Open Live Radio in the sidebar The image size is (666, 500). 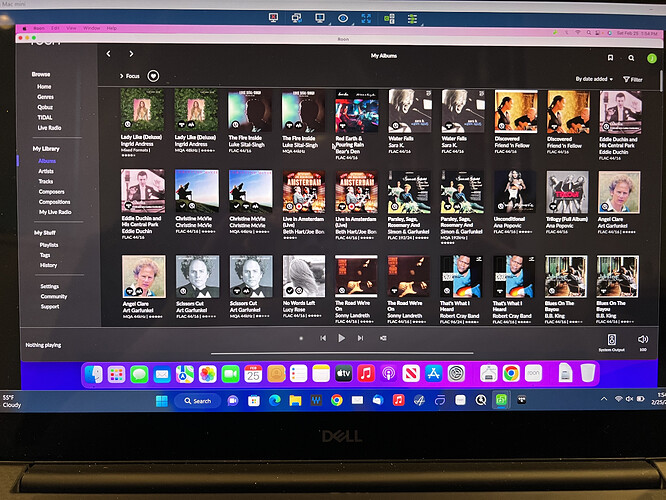tap(49, 127)
